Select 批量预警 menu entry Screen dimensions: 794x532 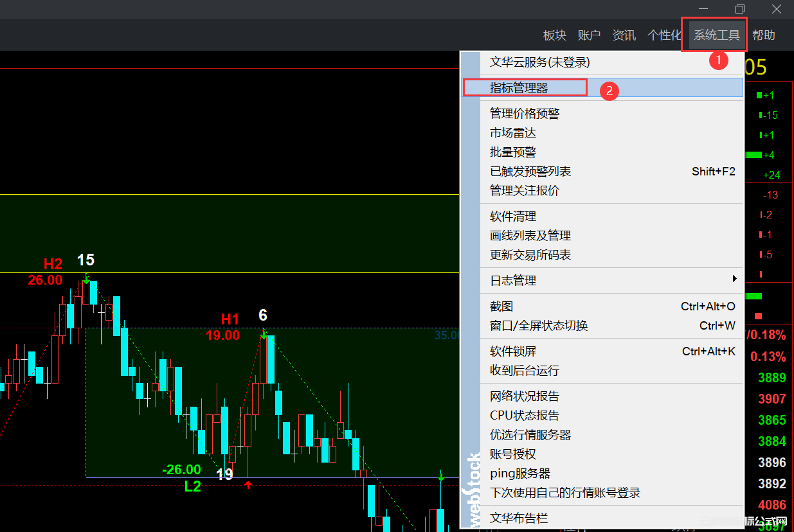click(x=612, y=152)
